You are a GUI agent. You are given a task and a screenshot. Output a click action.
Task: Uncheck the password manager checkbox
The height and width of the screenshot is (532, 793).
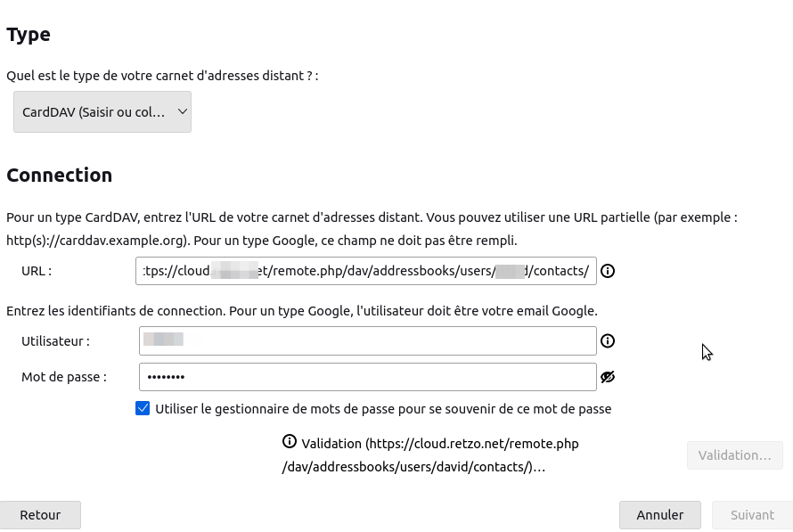(143, 409)
